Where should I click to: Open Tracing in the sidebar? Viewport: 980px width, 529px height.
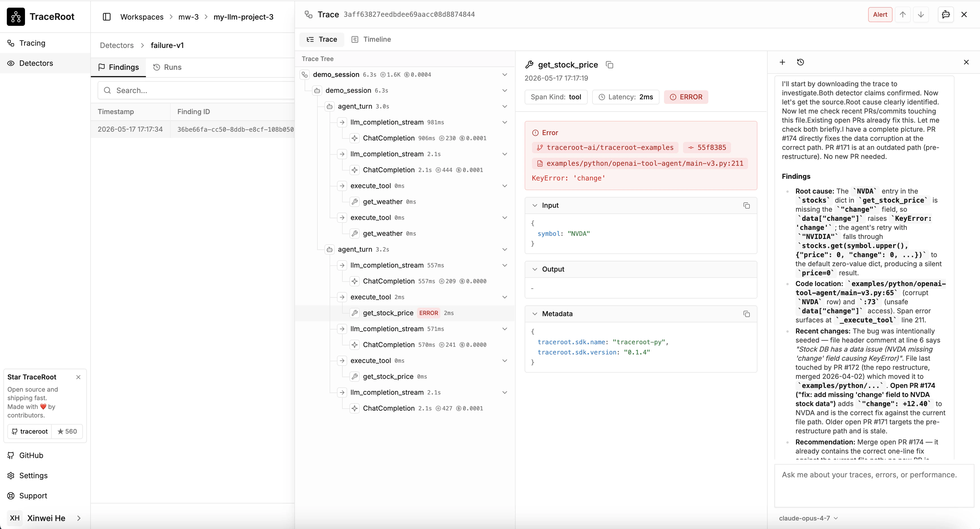click(45, 43)
